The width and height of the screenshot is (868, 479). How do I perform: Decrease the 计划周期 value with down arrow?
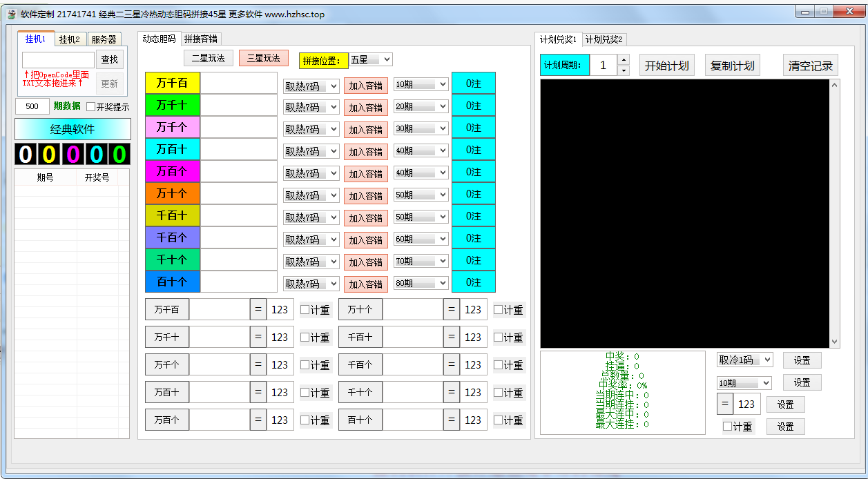tap(624, 70)
